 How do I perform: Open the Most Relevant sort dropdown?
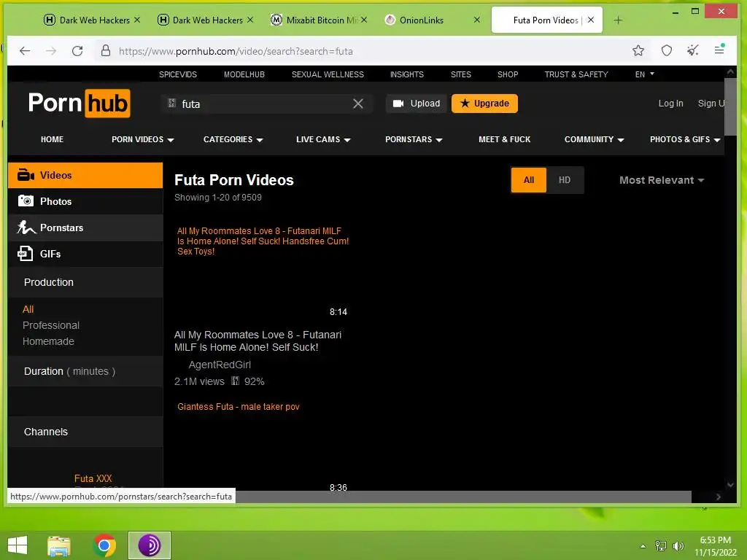click(x=662, y=180)
